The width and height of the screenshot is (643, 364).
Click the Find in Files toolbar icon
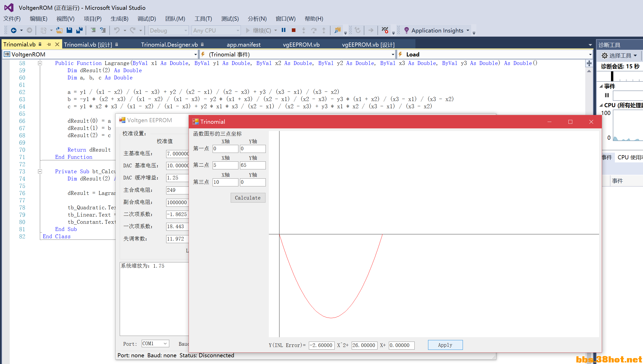point(337,30)
